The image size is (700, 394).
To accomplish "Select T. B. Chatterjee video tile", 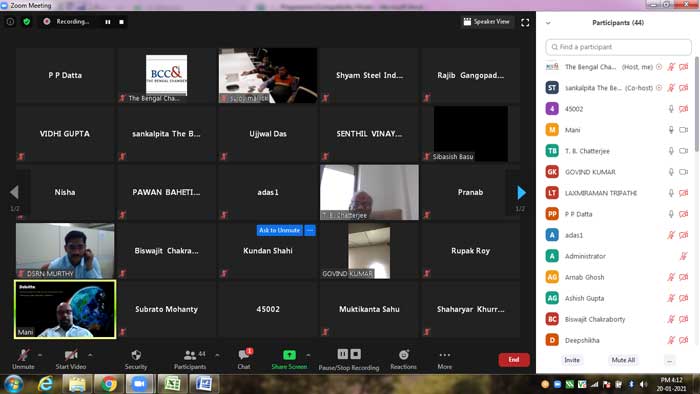I will pos(369,192).
